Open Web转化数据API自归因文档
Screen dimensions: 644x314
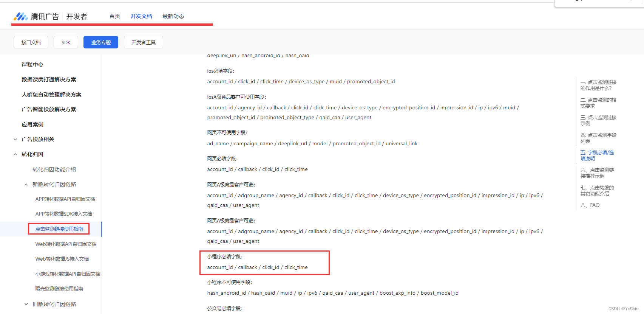click(66, 244)
